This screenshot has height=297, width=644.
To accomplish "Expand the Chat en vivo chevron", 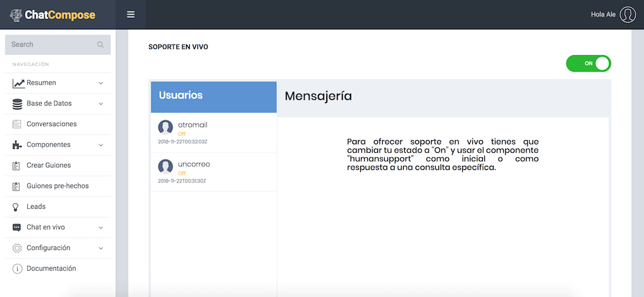I will click(x=101, y=228).
